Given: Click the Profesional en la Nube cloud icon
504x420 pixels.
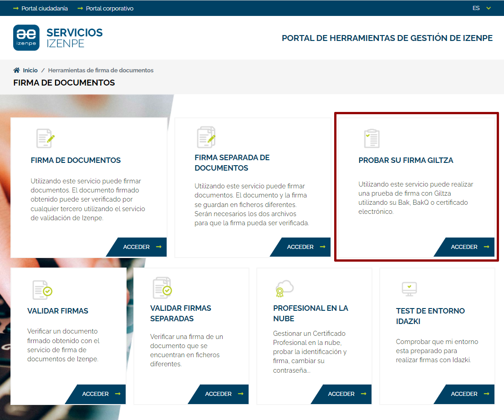Looking at the screenshot, I should click(284, 288).
